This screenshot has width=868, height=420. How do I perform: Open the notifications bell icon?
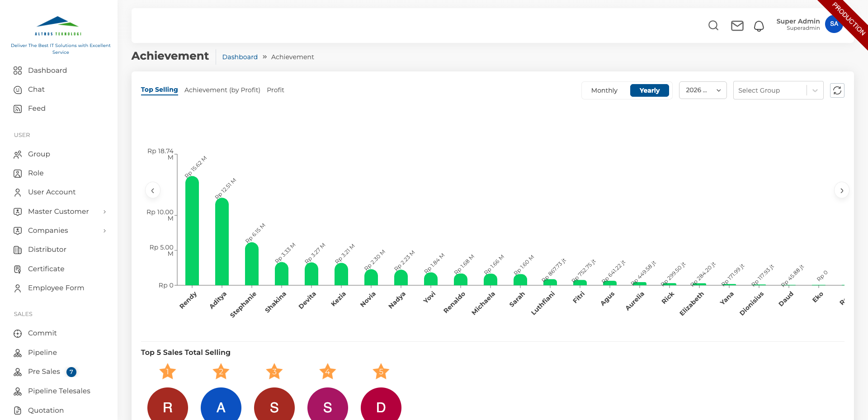coord(759,26)
